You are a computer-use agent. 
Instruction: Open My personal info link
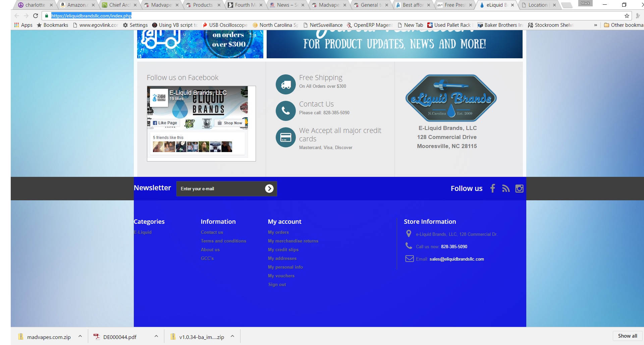285,267
